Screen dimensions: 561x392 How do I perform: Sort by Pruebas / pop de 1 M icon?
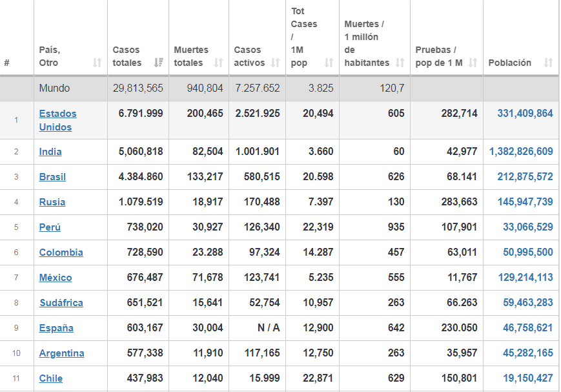click(473, 63)
